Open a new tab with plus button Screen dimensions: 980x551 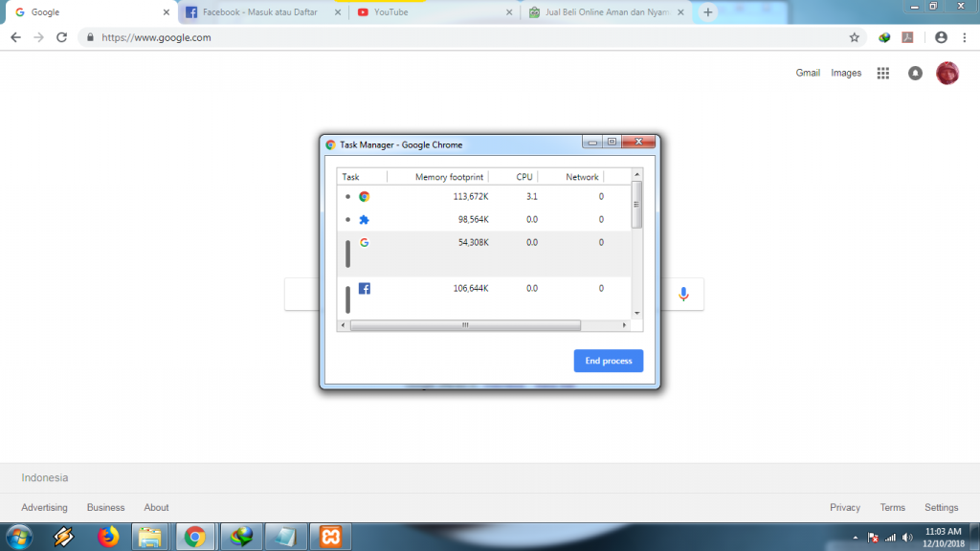pos(707,11)
